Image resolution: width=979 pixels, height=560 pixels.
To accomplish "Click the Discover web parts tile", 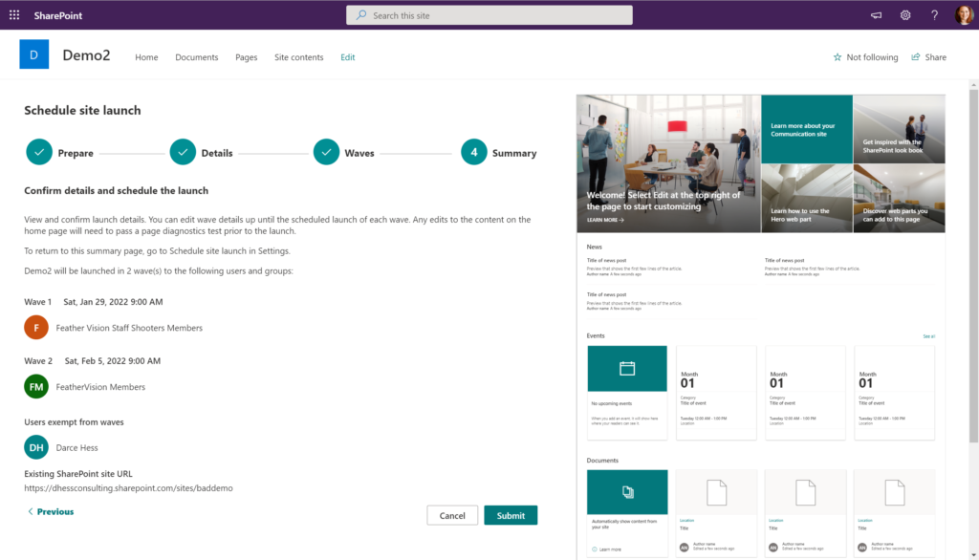I will coord(899,199).
